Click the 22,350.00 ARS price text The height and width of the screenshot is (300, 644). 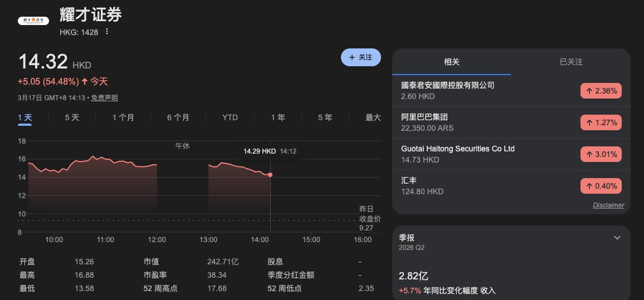tap(427, 128)
